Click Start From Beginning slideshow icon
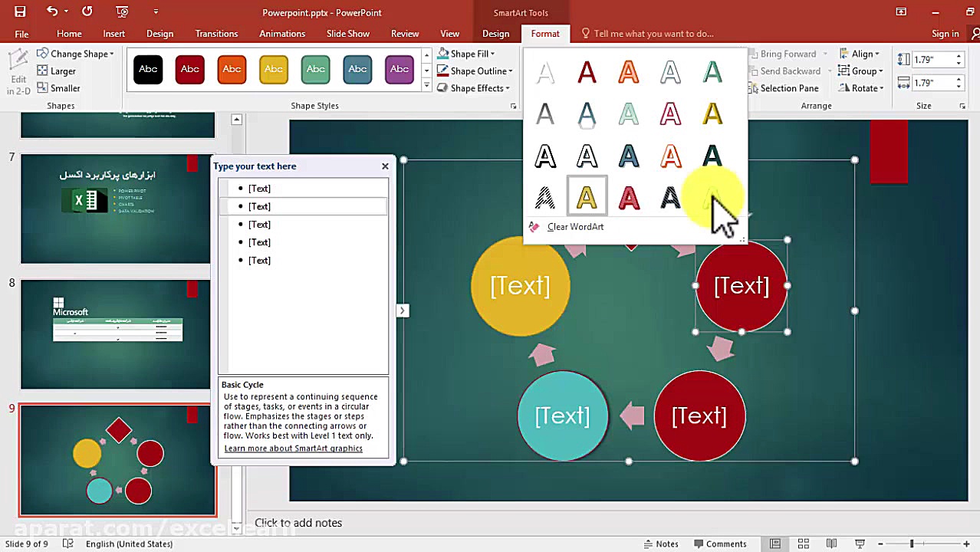Image resolution: width=980 pixels, height=552 pixels. [x=122, y=11]
